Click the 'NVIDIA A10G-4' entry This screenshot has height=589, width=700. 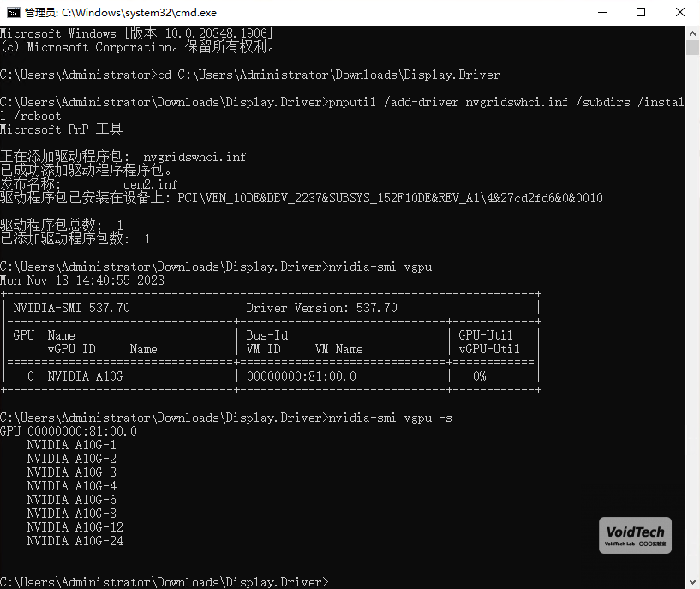point(72,486)
